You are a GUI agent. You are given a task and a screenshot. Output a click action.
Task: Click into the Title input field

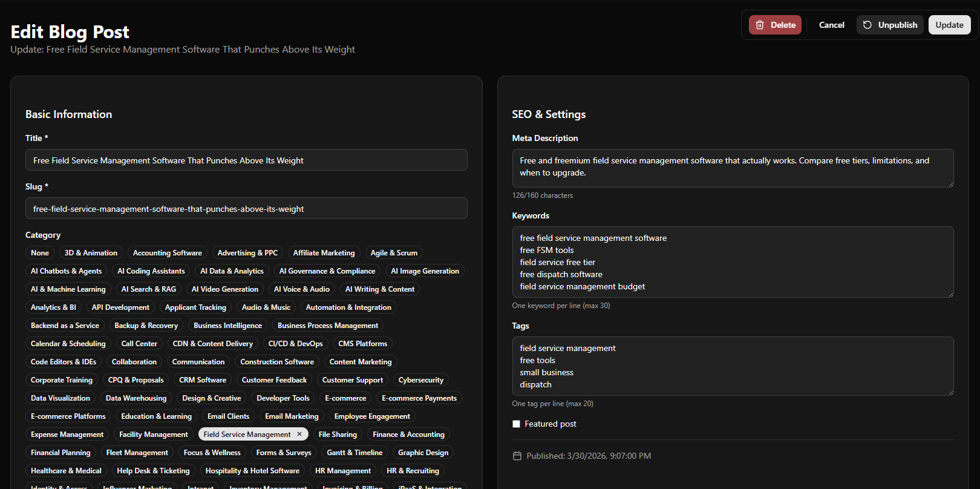(x=246, y=160)
